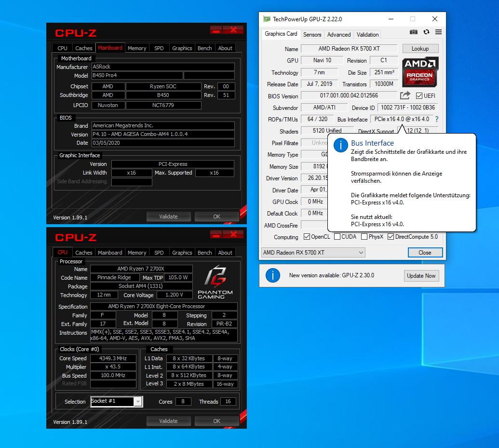Switch to the Advanced tab in GPU-Z
The width and height of the screenshot is (499, 448).
(x=339, y=34)
